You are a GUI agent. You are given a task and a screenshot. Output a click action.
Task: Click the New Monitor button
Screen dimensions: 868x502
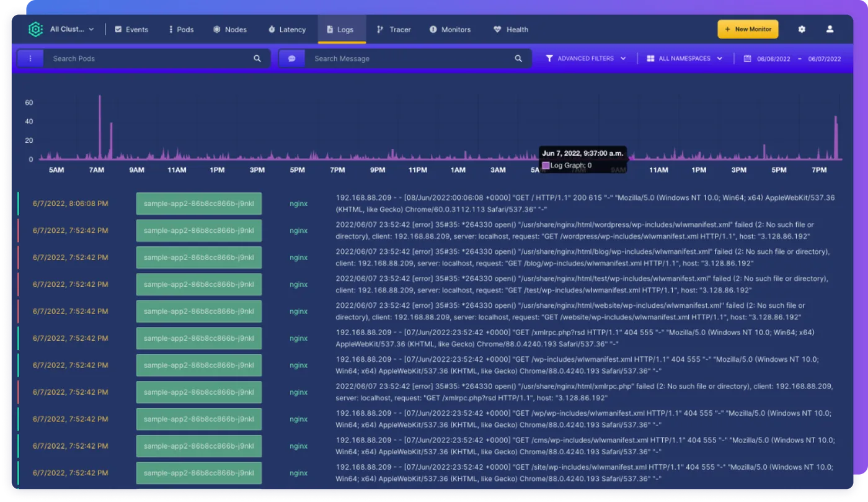[748, 29]
